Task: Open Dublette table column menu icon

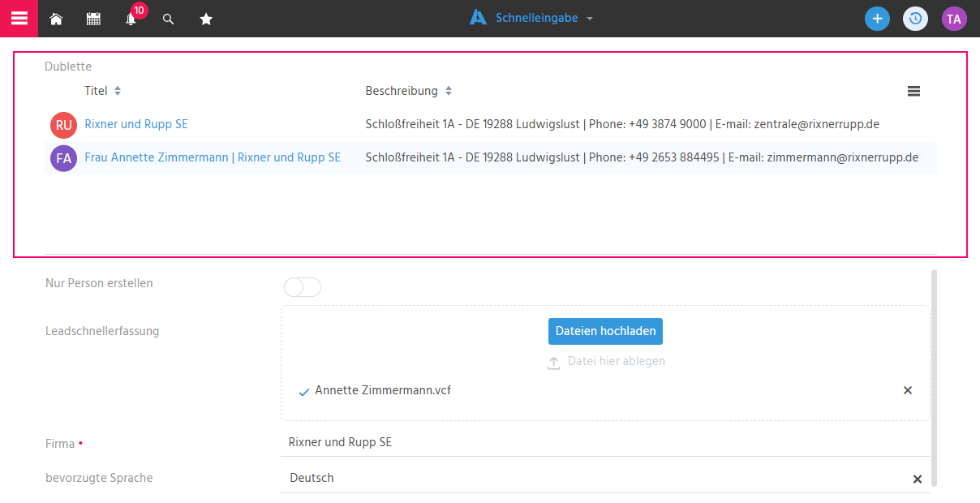Action: pos(913,91)
